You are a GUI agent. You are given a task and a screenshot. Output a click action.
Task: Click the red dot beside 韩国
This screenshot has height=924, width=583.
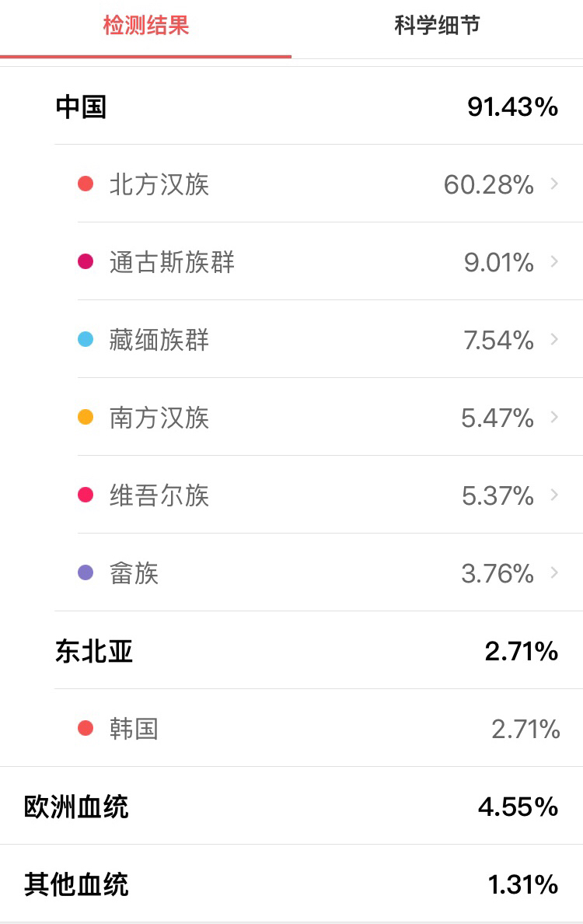click(x=86, y=729)
